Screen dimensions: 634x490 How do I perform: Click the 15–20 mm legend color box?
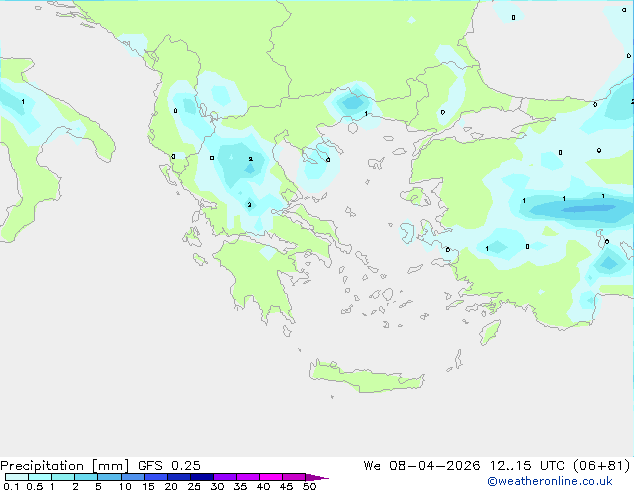155,477
